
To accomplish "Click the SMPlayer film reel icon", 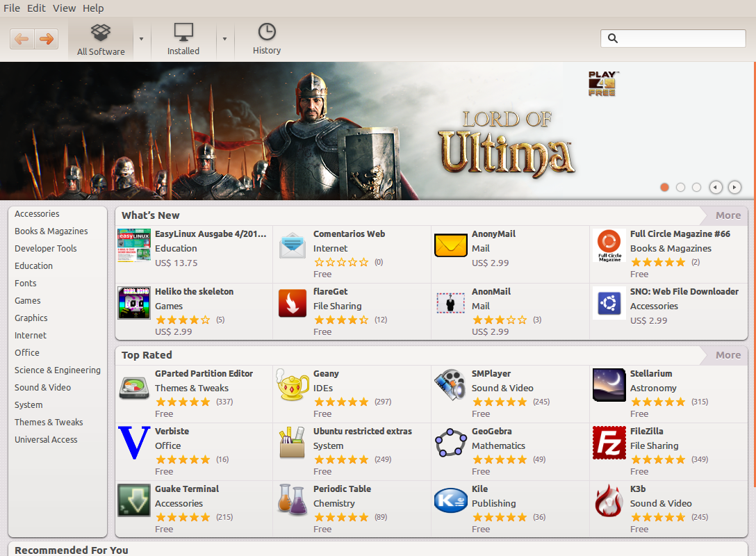I will [451, 385].
